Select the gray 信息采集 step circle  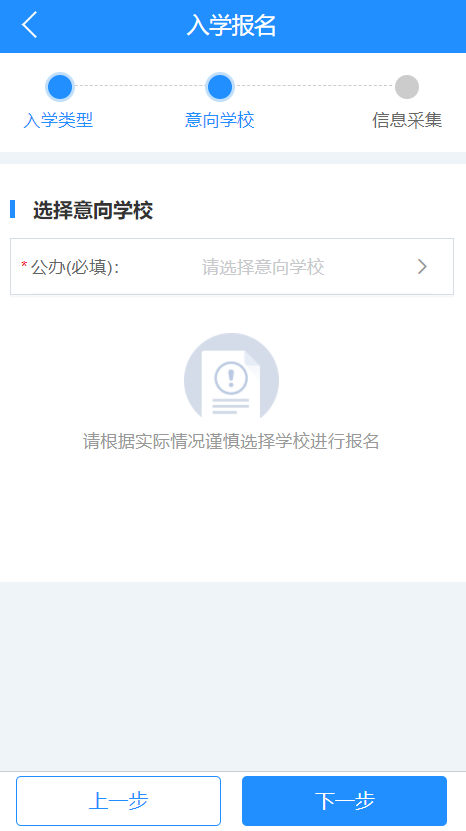click(x=407, y=87)
